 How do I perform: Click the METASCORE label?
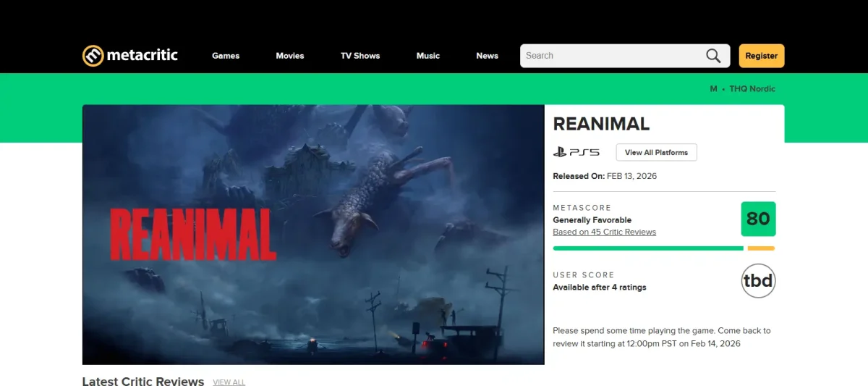582,208
